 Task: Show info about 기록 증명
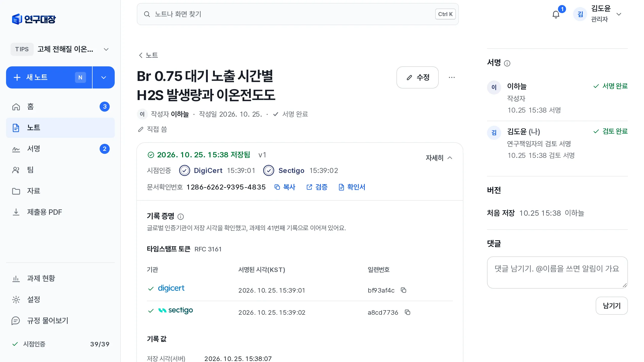pos(181,216)
